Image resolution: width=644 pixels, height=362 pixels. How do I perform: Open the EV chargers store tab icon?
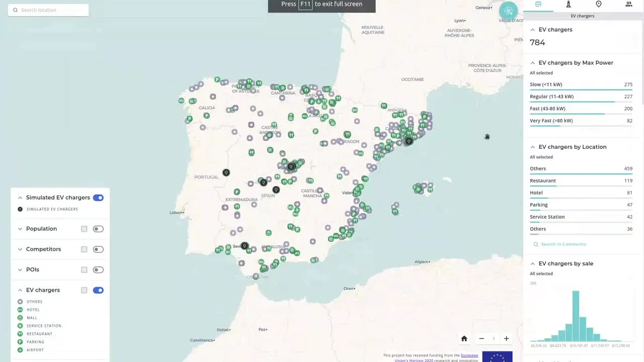coord(538,5)
